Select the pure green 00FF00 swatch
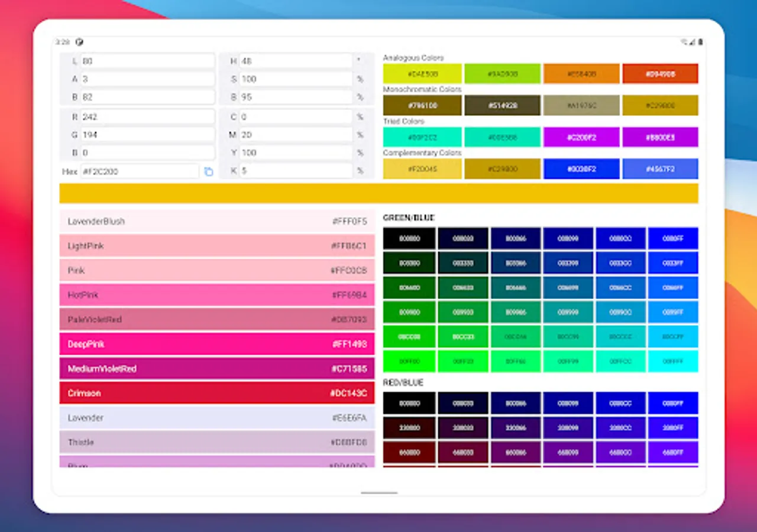The image size is (757, 532). point(409,361)
